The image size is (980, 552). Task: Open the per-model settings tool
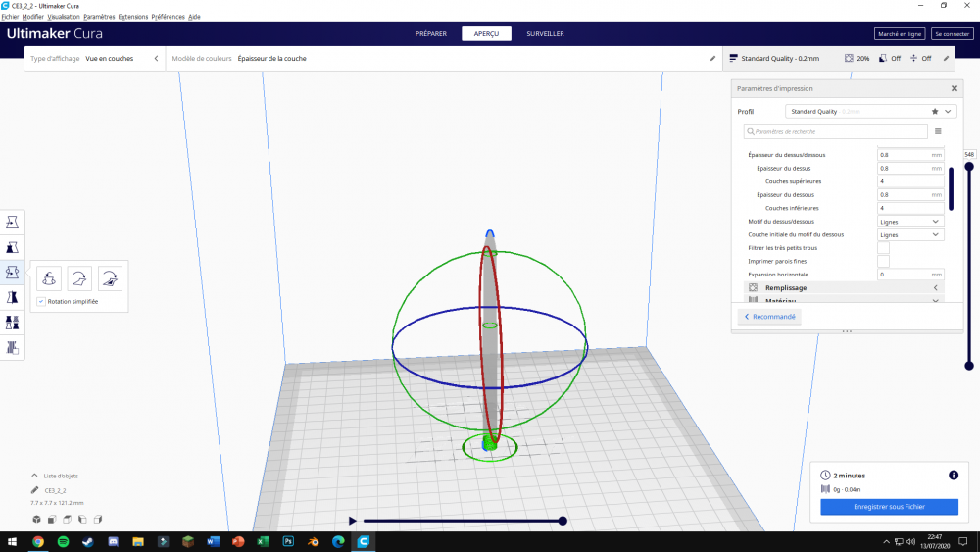click(12, 322)
